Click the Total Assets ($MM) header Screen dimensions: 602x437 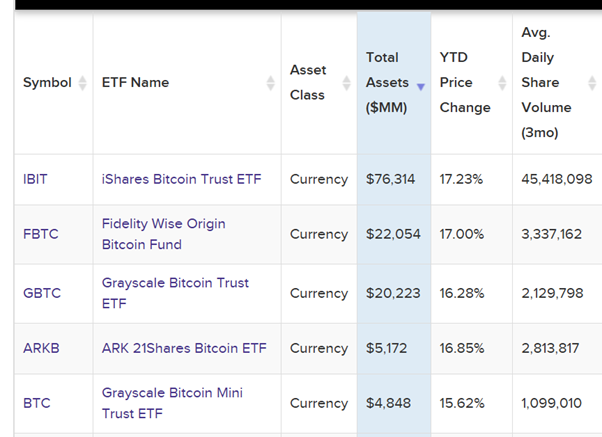pos(387,83)
